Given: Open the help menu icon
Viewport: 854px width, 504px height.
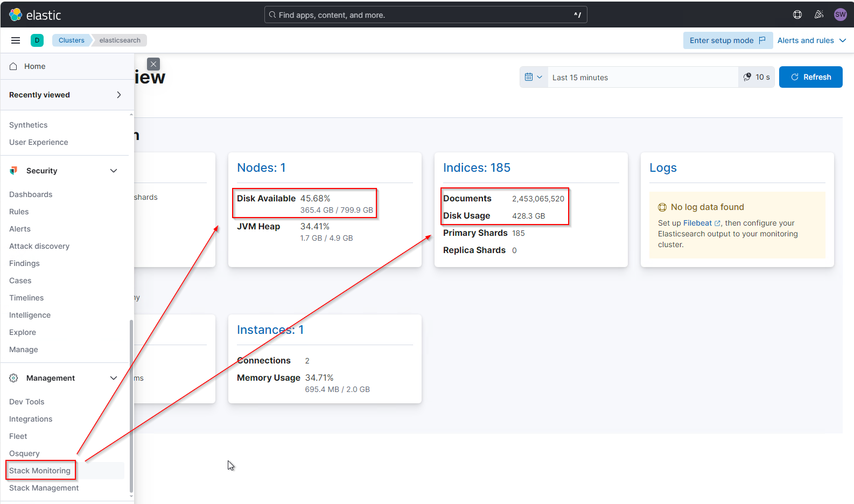Looking at the screenshot, I should pos(797,15).
